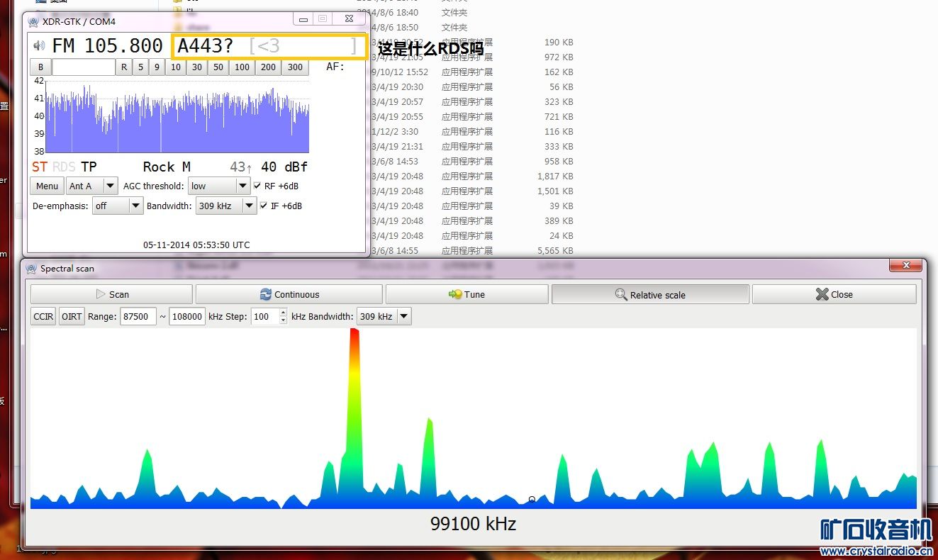
Task: Uncheck the RF +6dB checkbox
Action: [x=258, y=186]
